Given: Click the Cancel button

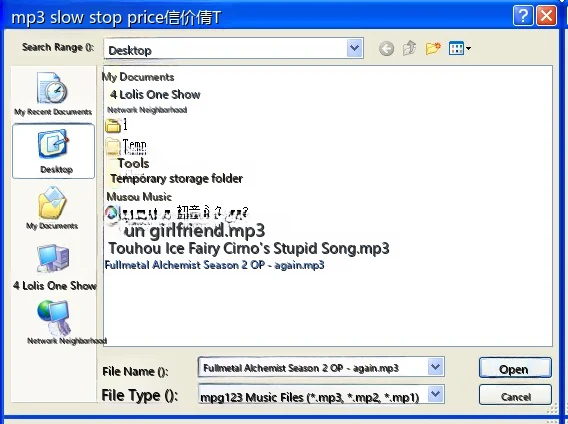Looking at the screenshot, I should pyautogui.click(x=515, y=395).
